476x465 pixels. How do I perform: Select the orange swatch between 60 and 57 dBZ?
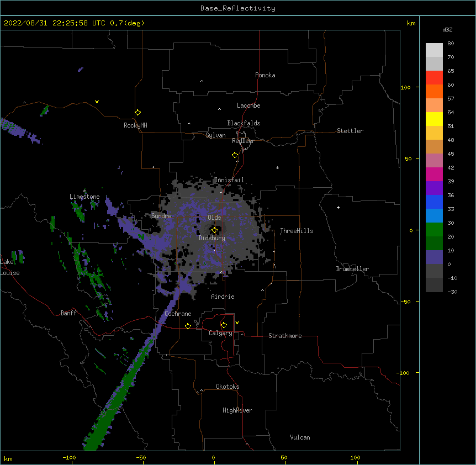[434, 91]
